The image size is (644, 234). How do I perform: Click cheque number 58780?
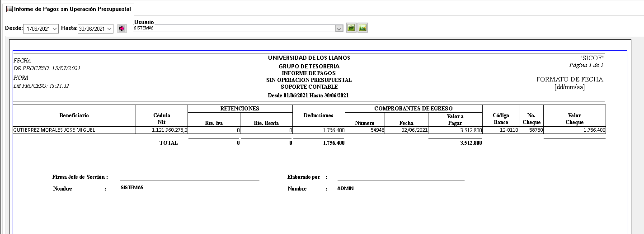click(x=531, y=130)
